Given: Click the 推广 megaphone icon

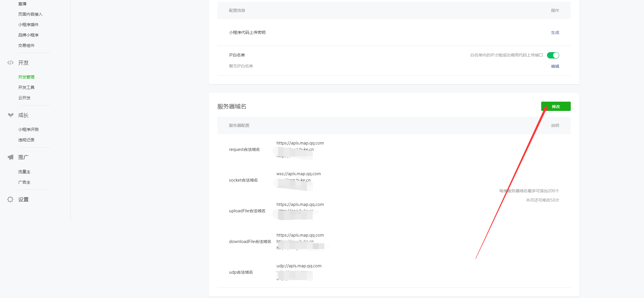Looking at the screenshot, I should 10,157.
